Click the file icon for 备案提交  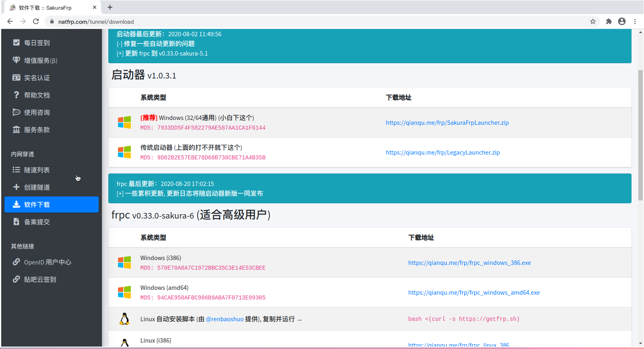tap(16, 221)
